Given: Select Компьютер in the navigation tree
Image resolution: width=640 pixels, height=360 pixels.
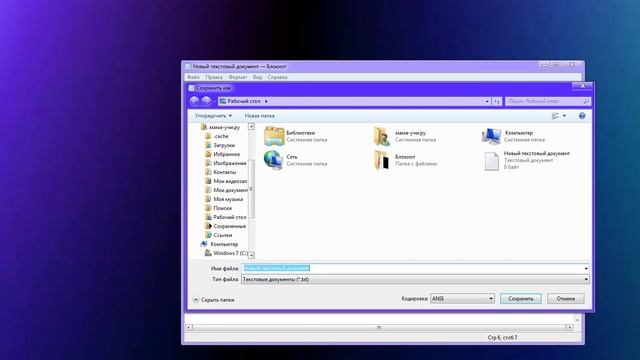Looking at the screenshot, I should pos(220,244).
